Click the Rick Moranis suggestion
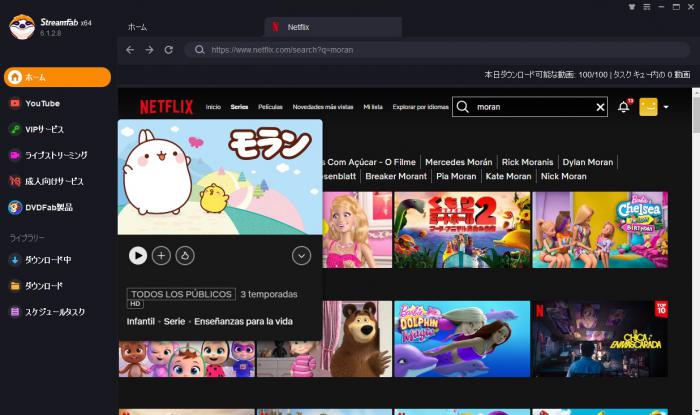Screen dimensions: 700x415 [x=527, y=162]
